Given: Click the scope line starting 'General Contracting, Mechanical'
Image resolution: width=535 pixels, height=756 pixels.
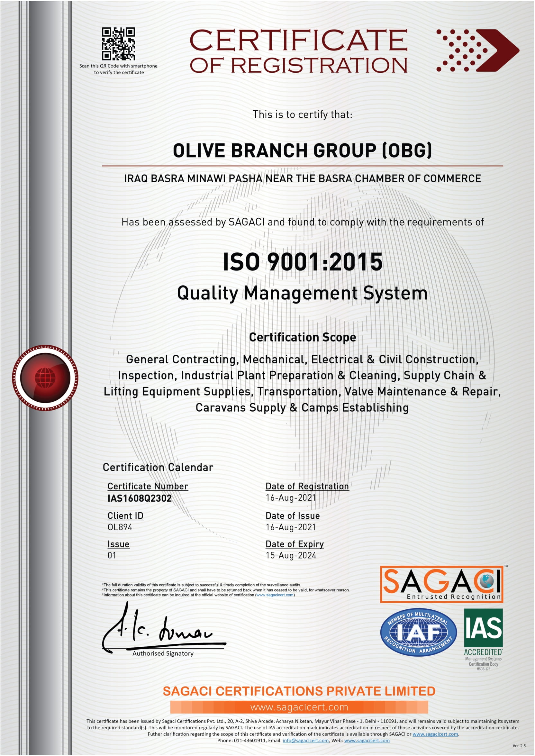Looking at the screenshot, I should click(303, 360).
